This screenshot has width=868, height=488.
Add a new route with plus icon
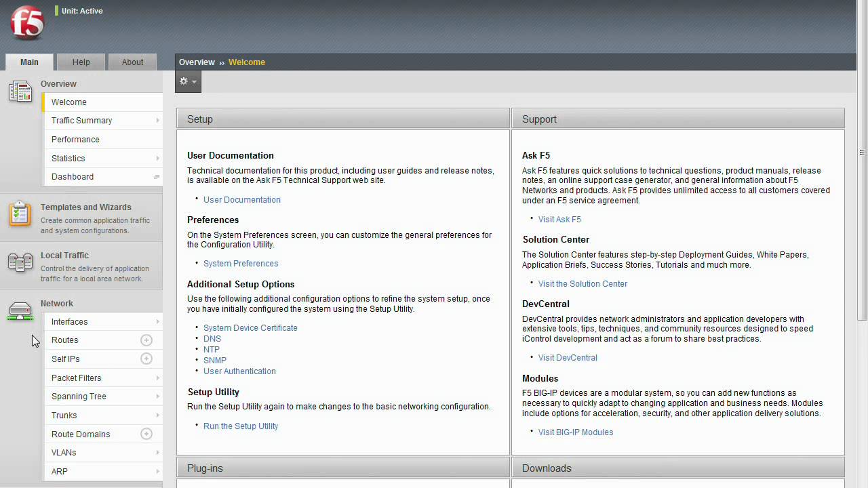coord(146,340)
